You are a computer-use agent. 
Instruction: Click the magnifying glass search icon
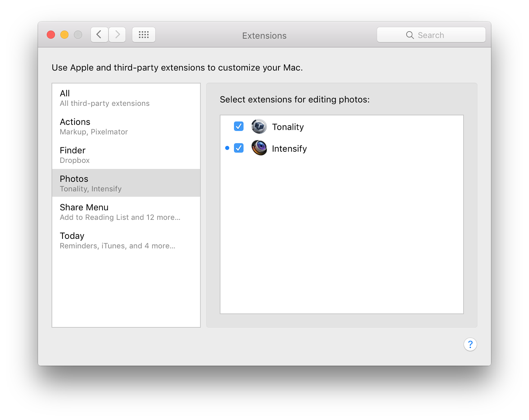(x=410, y=35)
